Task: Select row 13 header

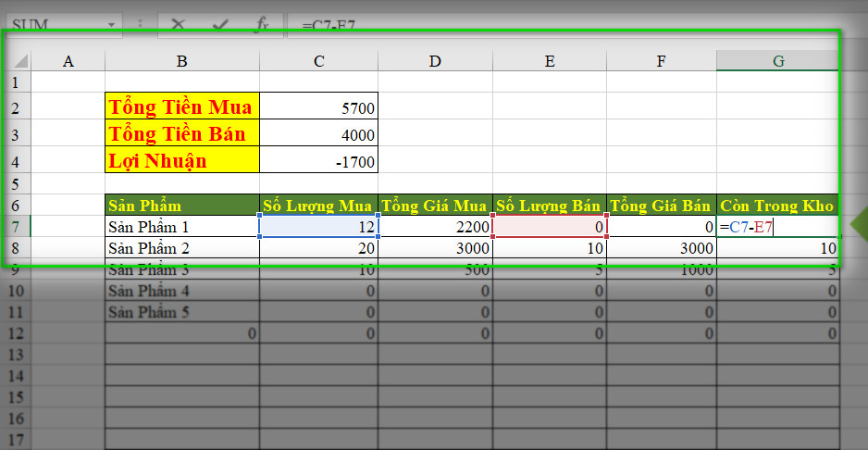Action: [x=16, y=355]
